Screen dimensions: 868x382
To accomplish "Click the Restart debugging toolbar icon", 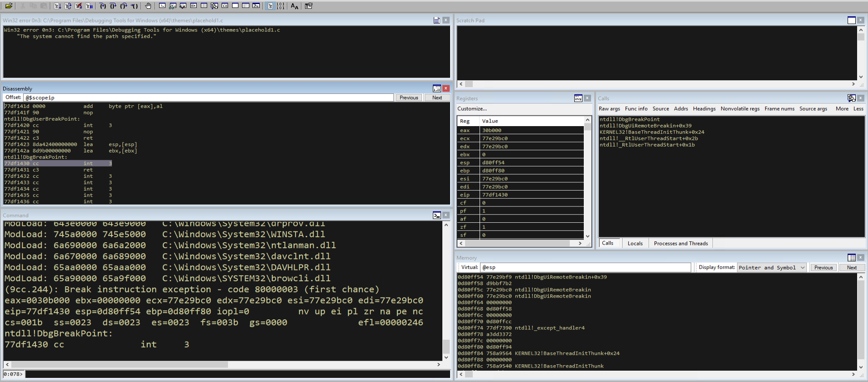I will 68,6.
